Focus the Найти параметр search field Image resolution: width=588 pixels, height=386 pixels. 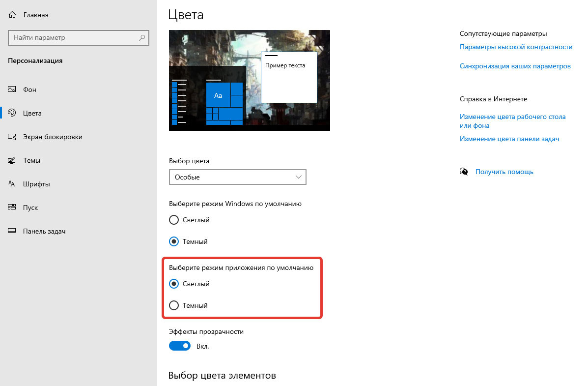79,37
